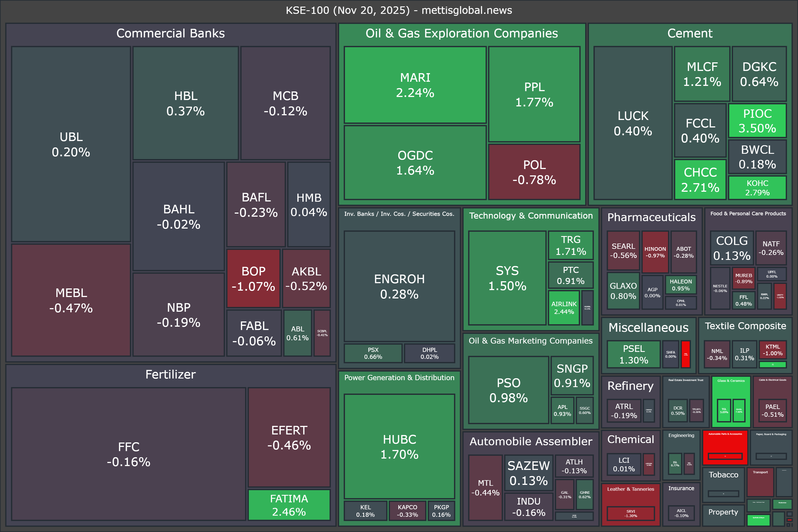
Task: Select the SYS 1.50% technology tile
Action: [x=507, y=278]
